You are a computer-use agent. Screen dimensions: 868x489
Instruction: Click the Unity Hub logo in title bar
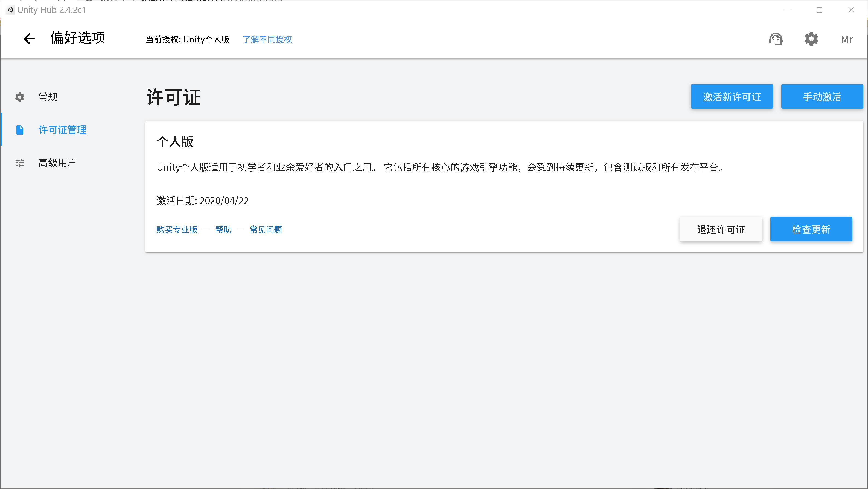pos(10,10)
